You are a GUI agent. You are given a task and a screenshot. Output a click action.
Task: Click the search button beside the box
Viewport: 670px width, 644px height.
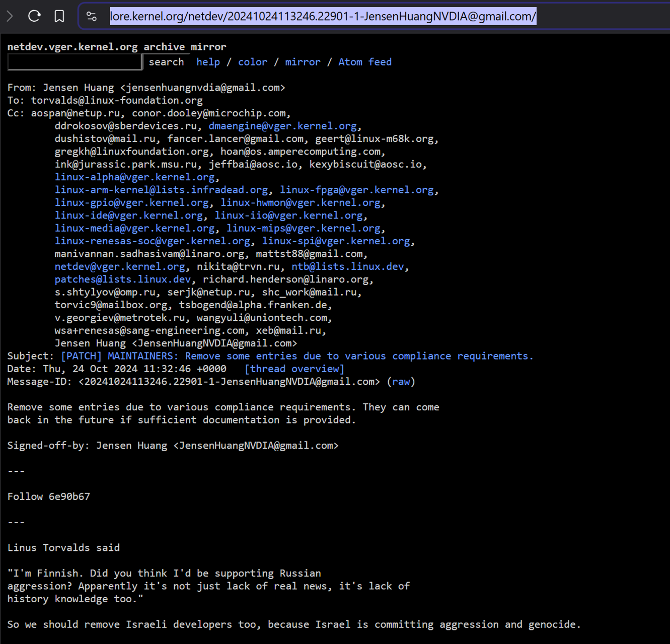[x=166, y=62]
